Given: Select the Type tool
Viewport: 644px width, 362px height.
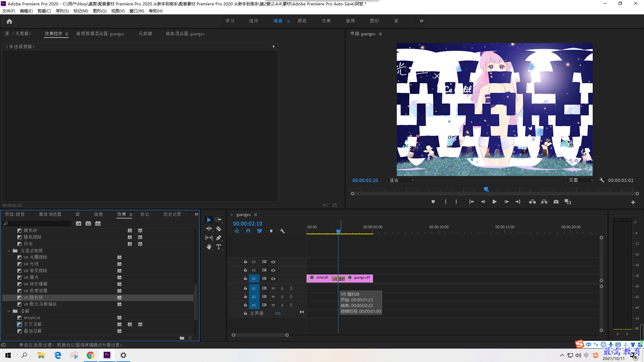Looking at the screenshot, I should tap(219, 247).
